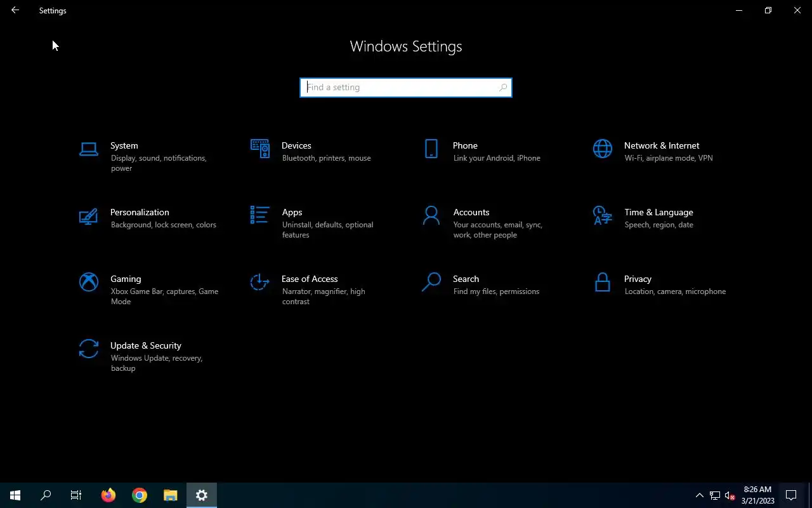Open Accounts person icon
Image resolution: width=812 pixels, height=508 pixels.
click(431, 215)
